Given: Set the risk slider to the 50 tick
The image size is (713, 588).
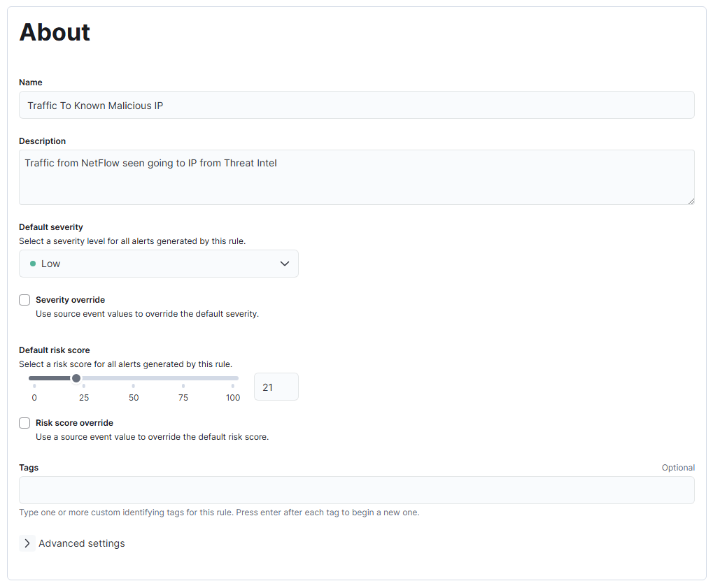Looking at the screenshot, I should tap(134, 378).
